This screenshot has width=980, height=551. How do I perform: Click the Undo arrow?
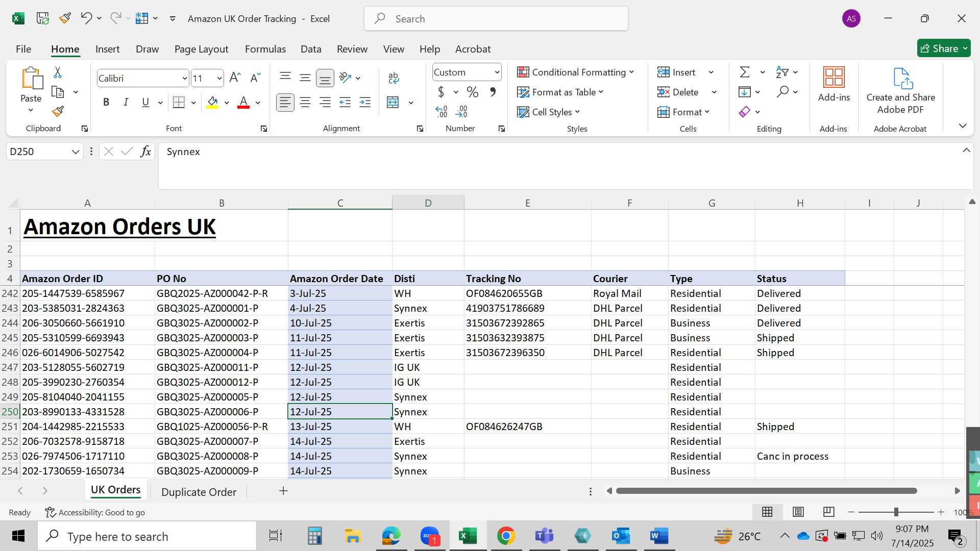click(86, 18)
